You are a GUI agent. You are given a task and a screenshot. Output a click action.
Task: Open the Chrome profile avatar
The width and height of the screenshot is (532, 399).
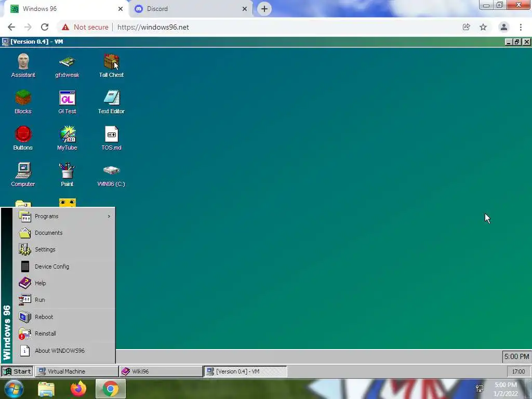coord(504,27)
